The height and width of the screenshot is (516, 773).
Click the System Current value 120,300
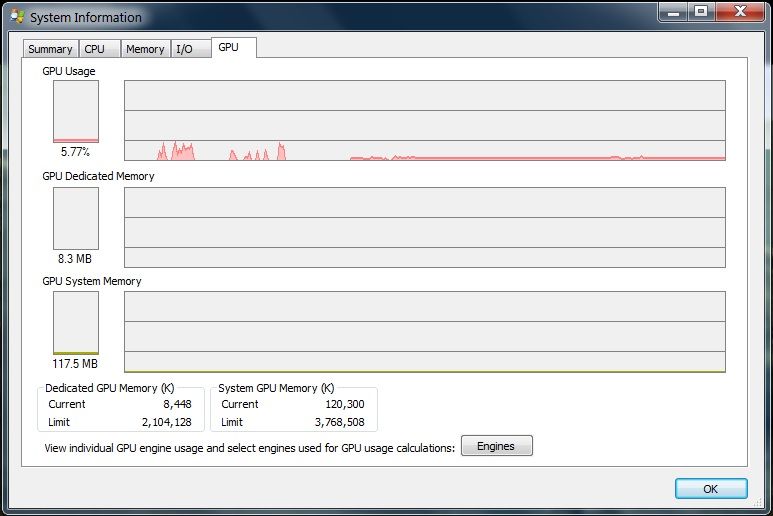345,404
